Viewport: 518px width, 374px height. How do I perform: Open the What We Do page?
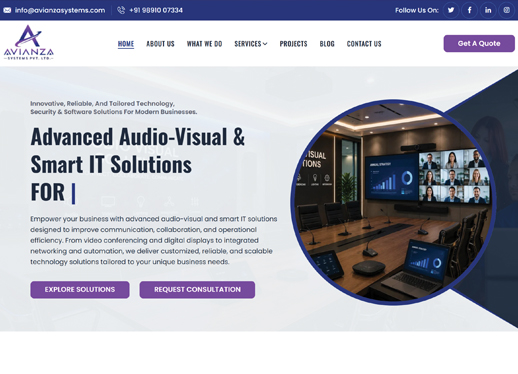tap(204, 44)
